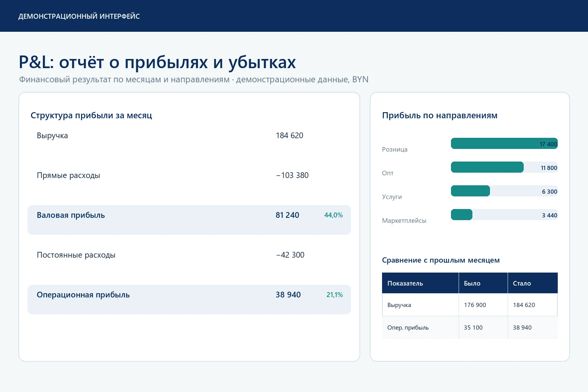
Task: Click the value '6 300' on Услуги bar
Action: coord(550,192)
